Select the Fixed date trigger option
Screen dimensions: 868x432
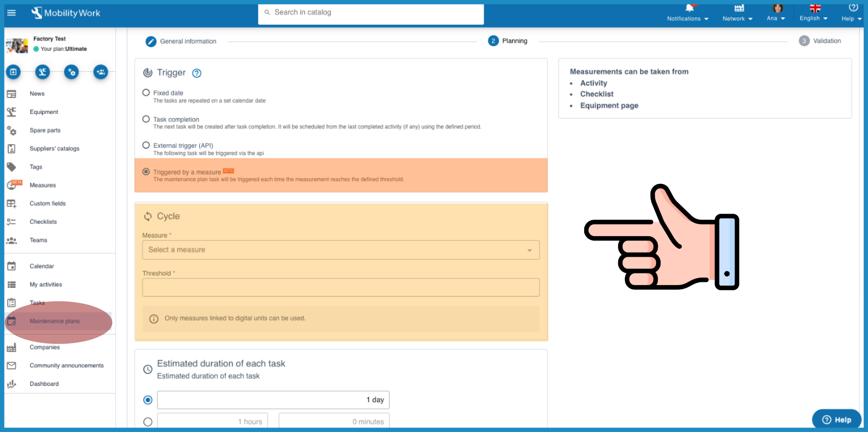pos(146,93)
